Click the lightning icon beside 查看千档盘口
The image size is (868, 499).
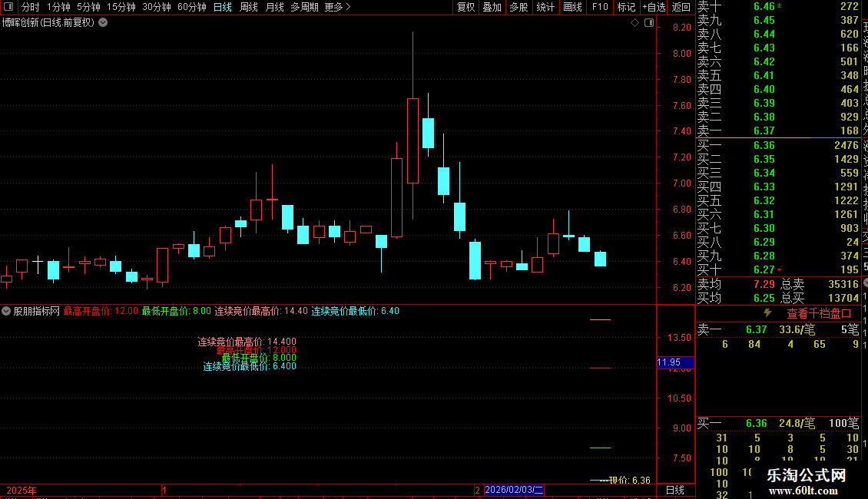pos(767,313)
